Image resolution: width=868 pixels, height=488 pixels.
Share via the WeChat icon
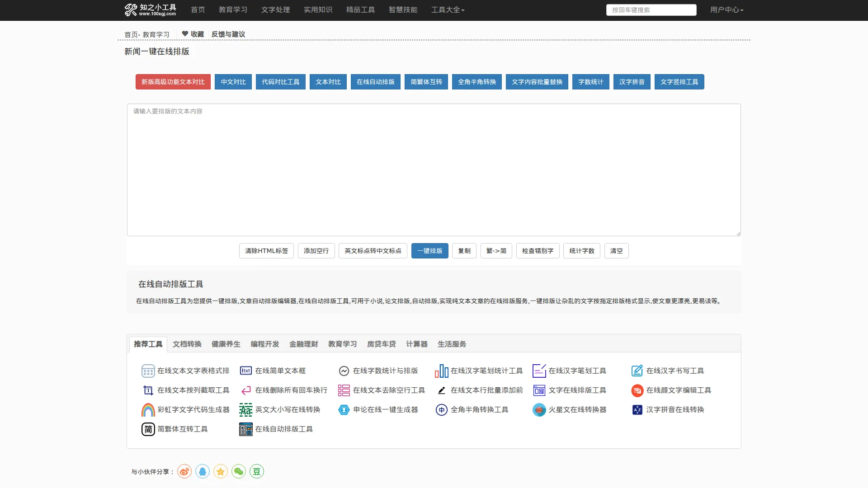coord(239,472)
